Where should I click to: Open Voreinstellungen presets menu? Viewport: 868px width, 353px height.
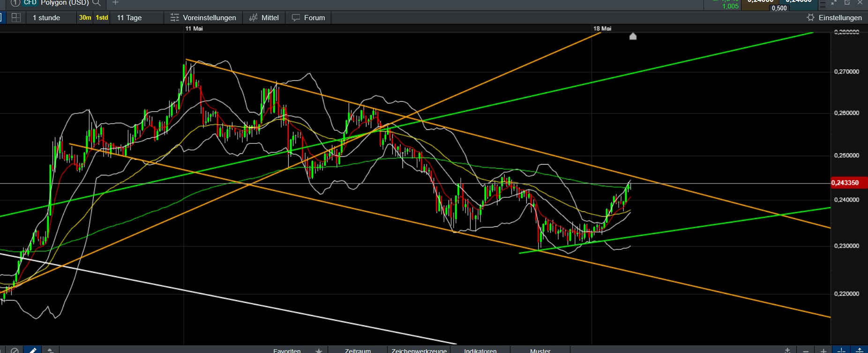pyautogui.click(x=203, y=18)
